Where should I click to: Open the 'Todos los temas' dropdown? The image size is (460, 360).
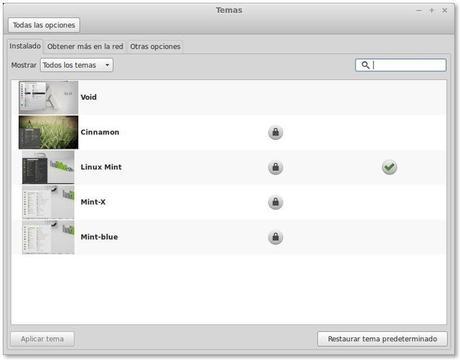(77, 65)
